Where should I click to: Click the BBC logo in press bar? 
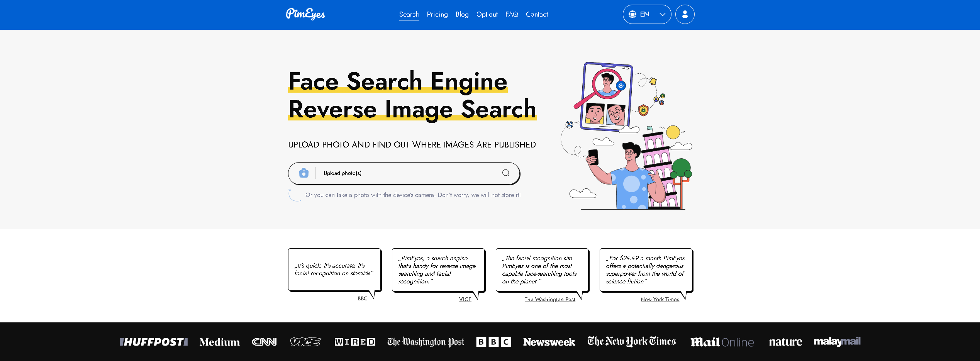pyautogui.click(x=493, y=342)
